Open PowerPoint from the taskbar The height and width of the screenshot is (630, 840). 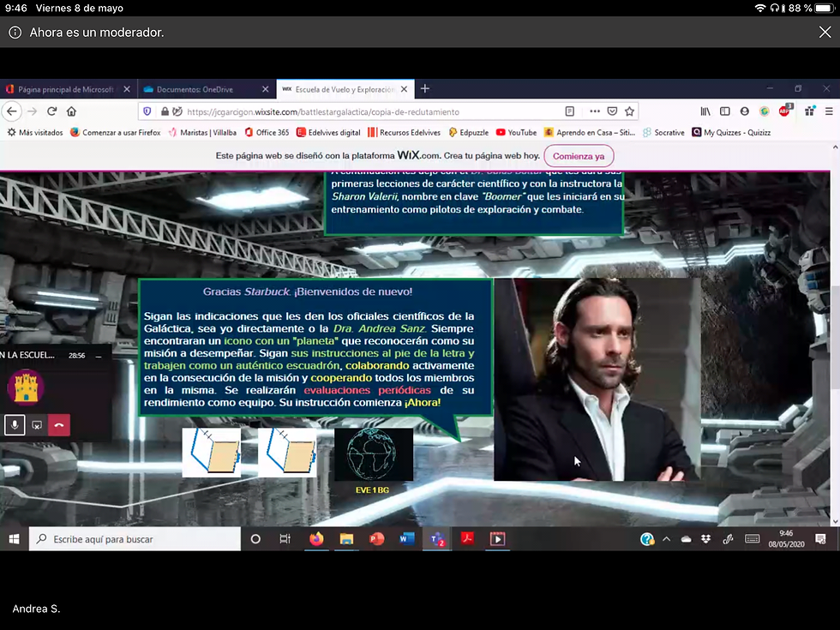[376, 539]
